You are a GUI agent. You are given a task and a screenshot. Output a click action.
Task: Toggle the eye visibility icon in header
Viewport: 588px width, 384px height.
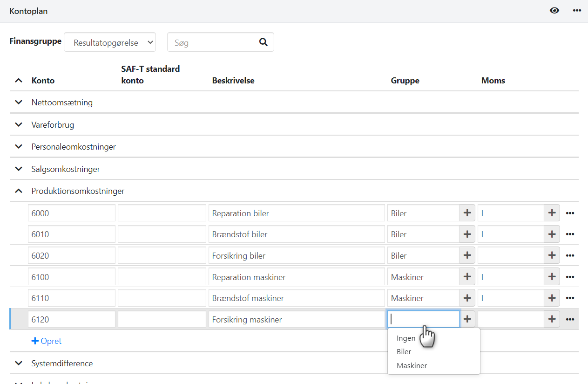tap(554, 11)
